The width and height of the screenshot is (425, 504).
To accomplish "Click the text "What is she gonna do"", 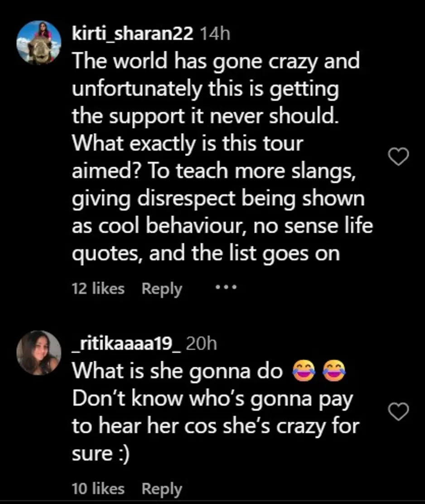I will click(178, 372).
